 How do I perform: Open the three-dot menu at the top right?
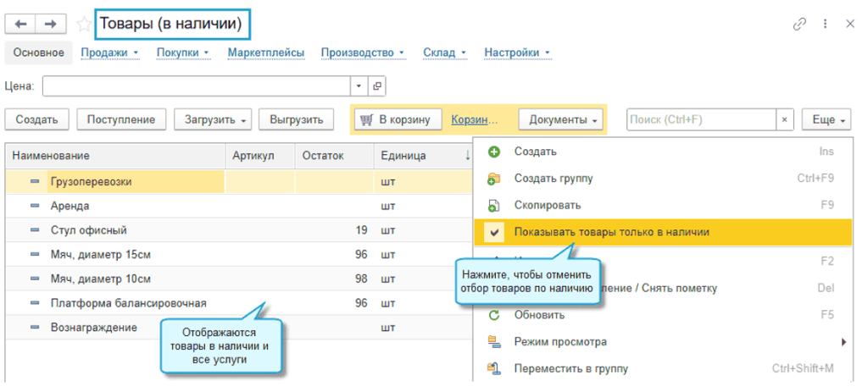825,24
